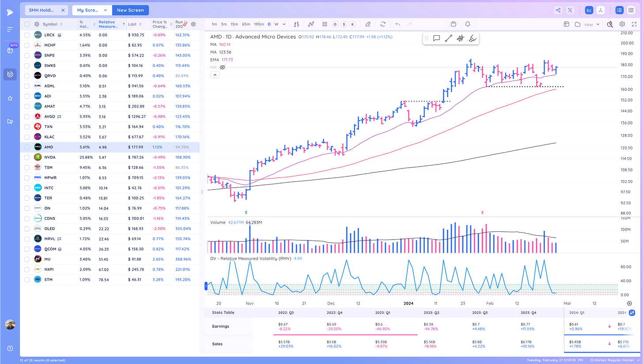
Task: Select the list layout icon
Action: pos(619,10)
